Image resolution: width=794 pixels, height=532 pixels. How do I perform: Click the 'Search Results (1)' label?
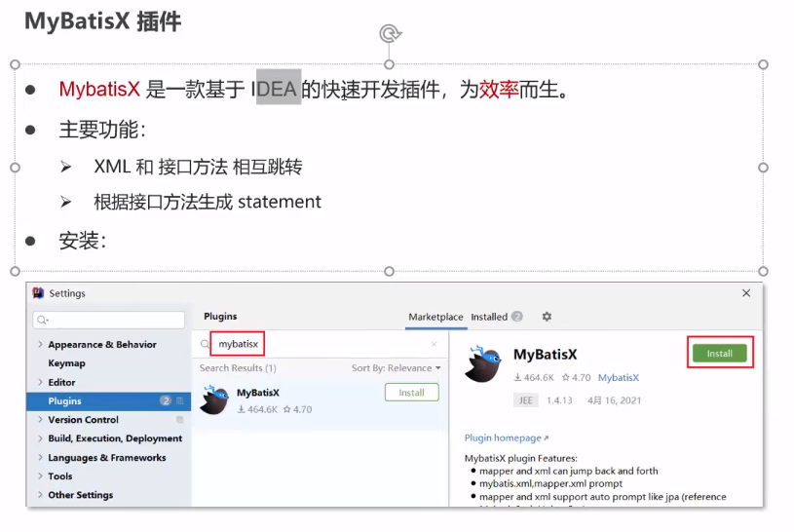tap(238, 368)
